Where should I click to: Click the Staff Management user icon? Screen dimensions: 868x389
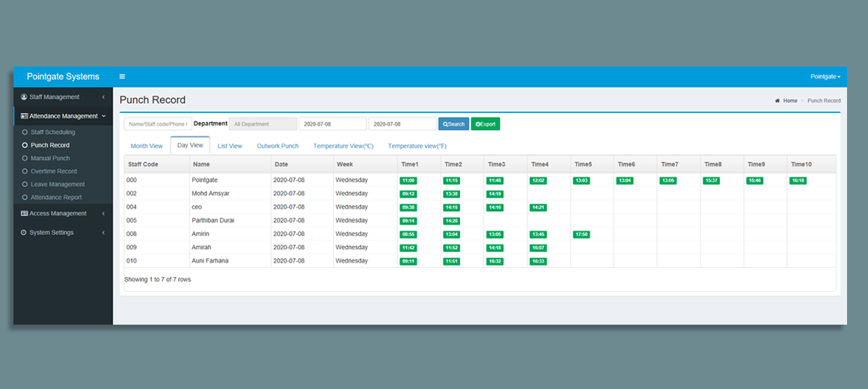click(24, 97)
